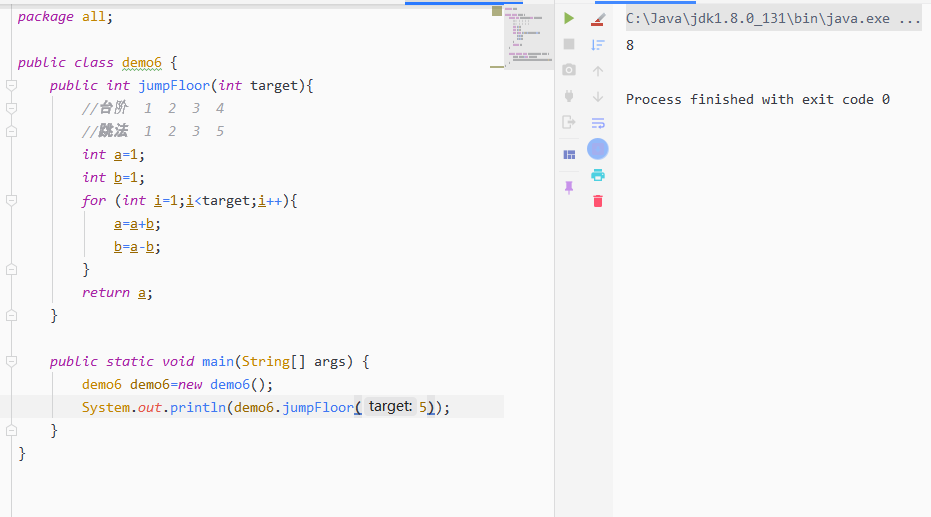Click the plug Attach Debugger icon
Viewport: 931px width, 517px height.
click(x=569, y=96)
